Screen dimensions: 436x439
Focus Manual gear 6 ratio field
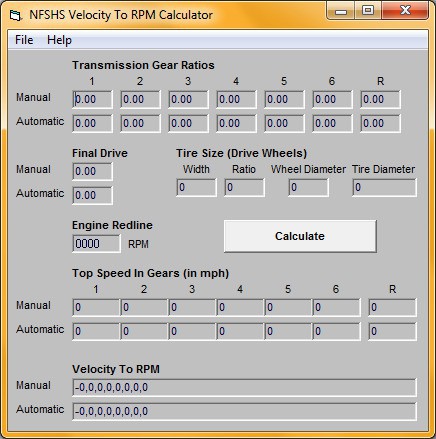[332, 99]
